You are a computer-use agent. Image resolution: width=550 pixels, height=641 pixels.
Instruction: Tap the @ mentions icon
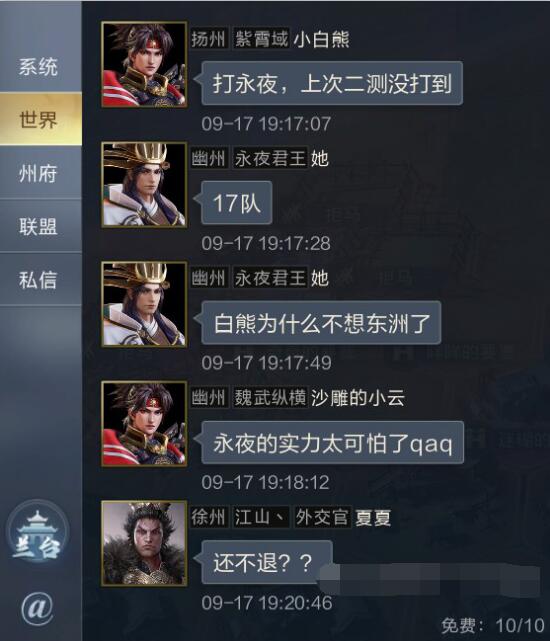tap(37, 608)
